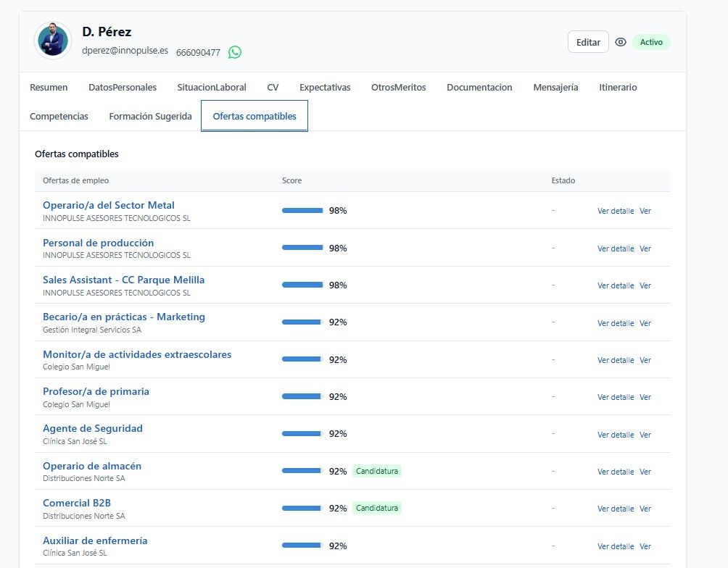The image size is (728, 568).
Task: Toggle the eye visibility icon beside Editar
Action: tap(620, 42)
